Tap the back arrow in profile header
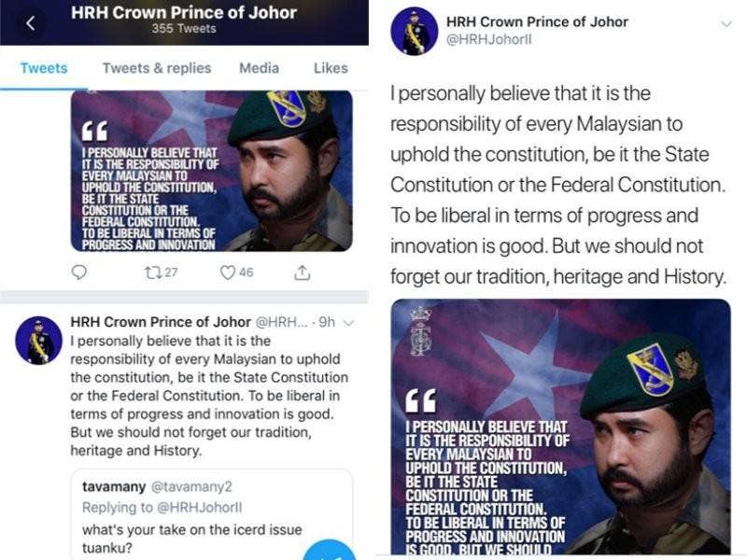The width and height of the screenshot is (747, 560). 30,22
